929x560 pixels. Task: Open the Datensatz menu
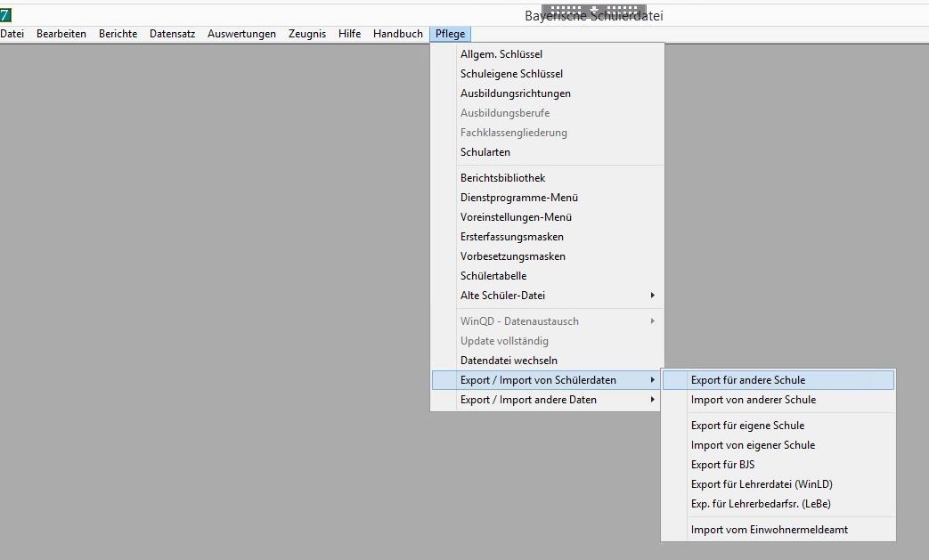[x=173, y=34]
